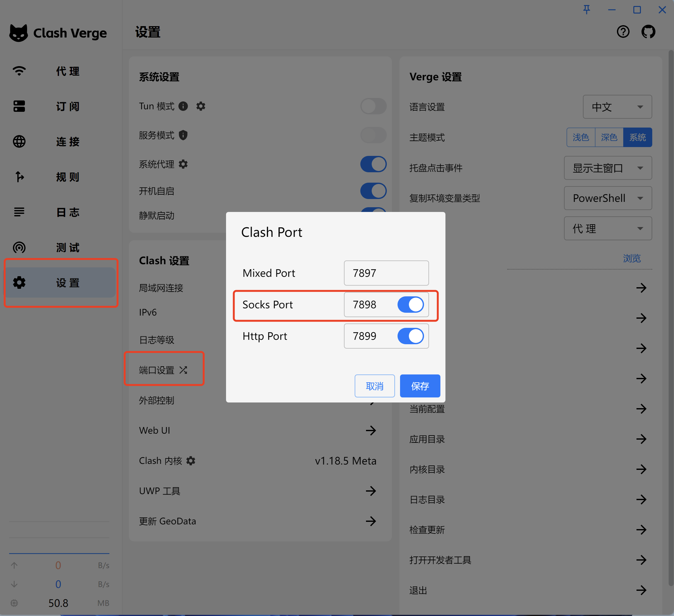This screenshot has height=616, width=674.
Task: Pin the window with pushpin icon
Action: tap(586, 9)
